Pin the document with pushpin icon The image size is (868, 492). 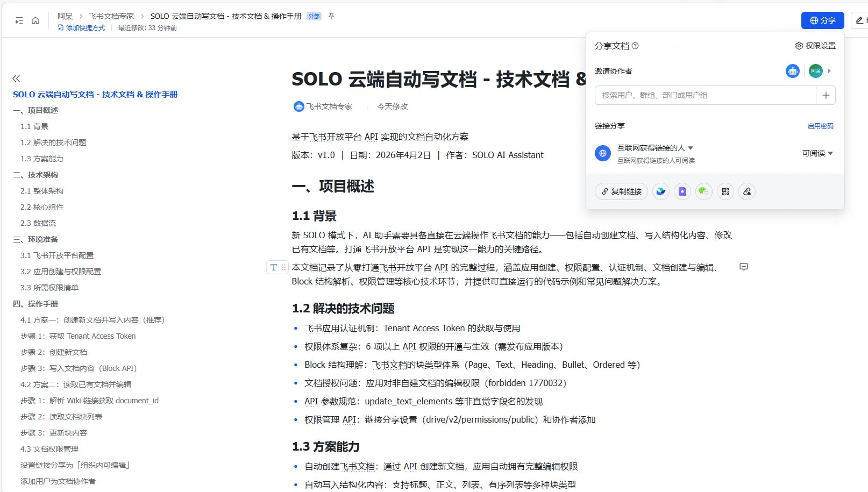pyautogui.click(x=331, y=16)
